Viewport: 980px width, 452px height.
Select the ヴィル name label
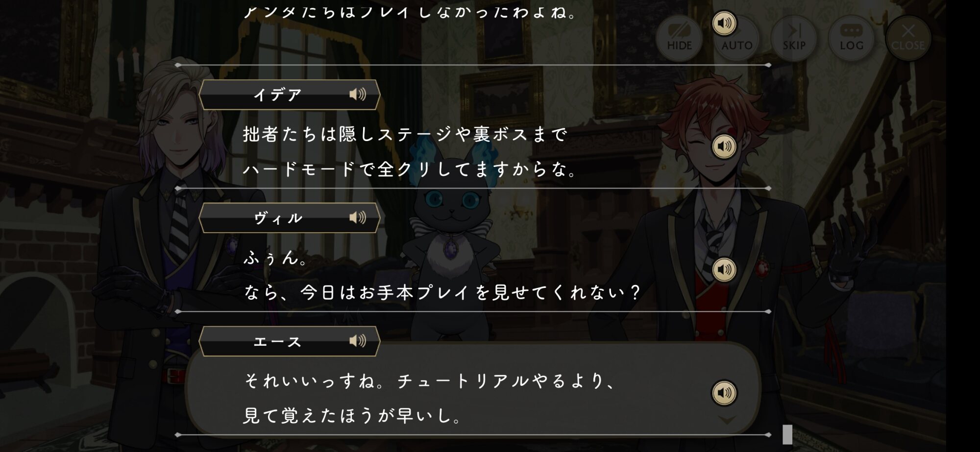point(278,218)
